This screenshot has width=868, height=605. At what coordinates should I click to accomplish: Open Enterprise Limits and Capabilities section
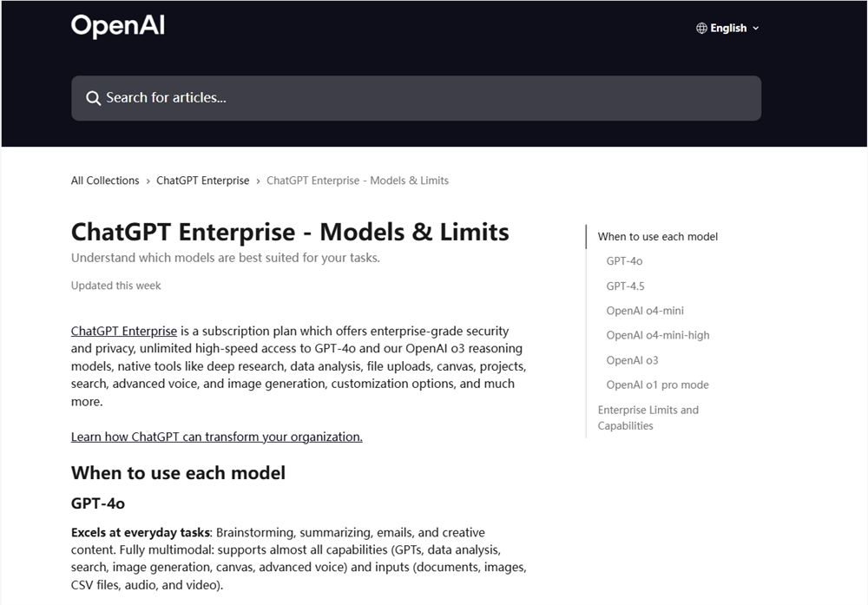click(648, 418)
